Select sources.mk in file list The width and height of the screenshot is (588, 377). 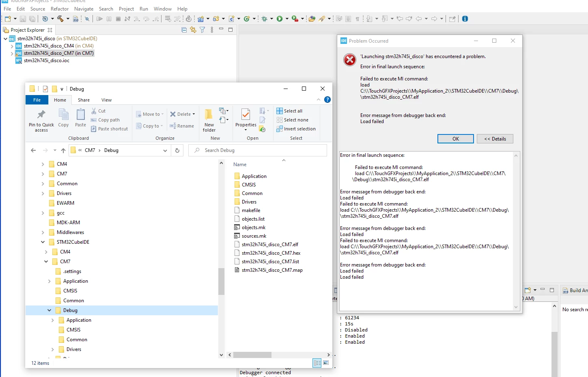[x=254, y=236]
